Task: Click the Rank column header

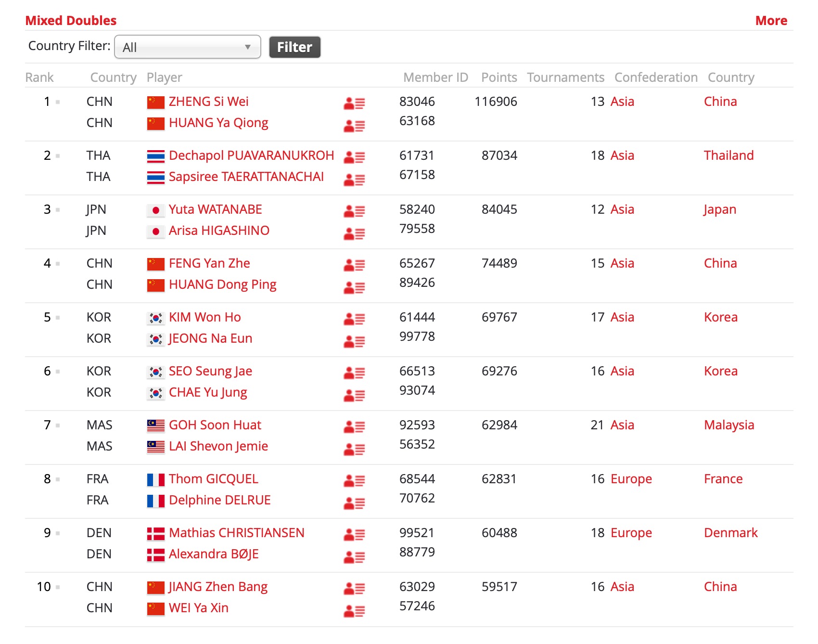Action: (x=39, y=77)
